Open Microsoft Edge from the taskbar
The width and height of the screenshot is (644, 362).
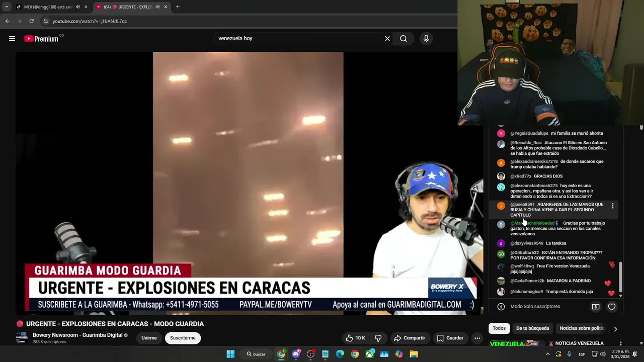tap(340, 354)
